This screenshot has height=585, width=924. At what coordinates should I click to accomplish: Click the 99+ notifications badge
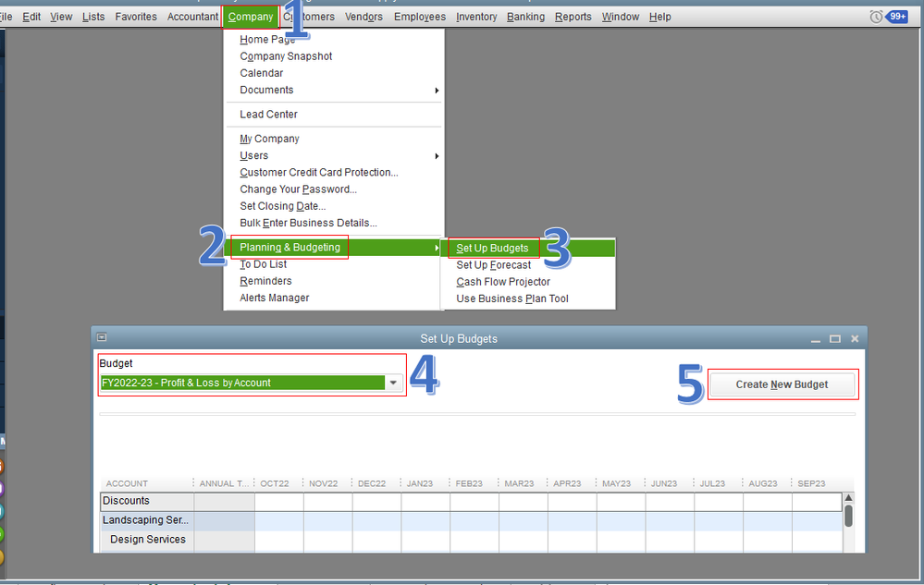coord(897,17)
